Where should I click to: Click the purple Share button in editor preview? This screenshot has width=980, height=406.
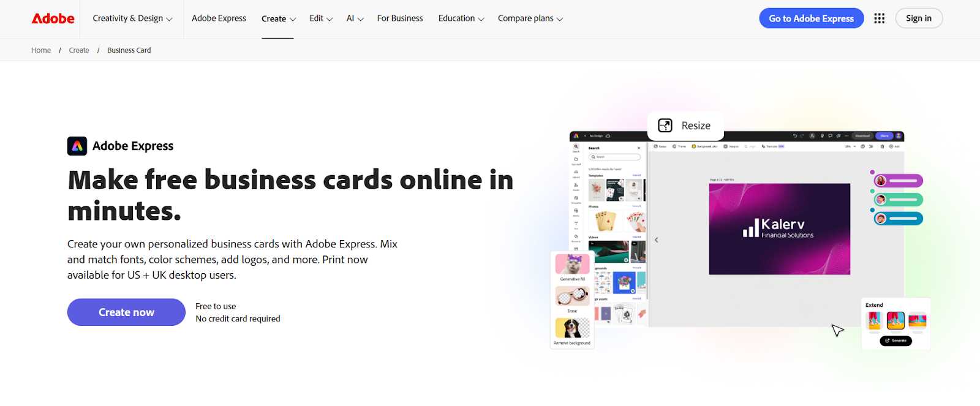coord(884,136)
